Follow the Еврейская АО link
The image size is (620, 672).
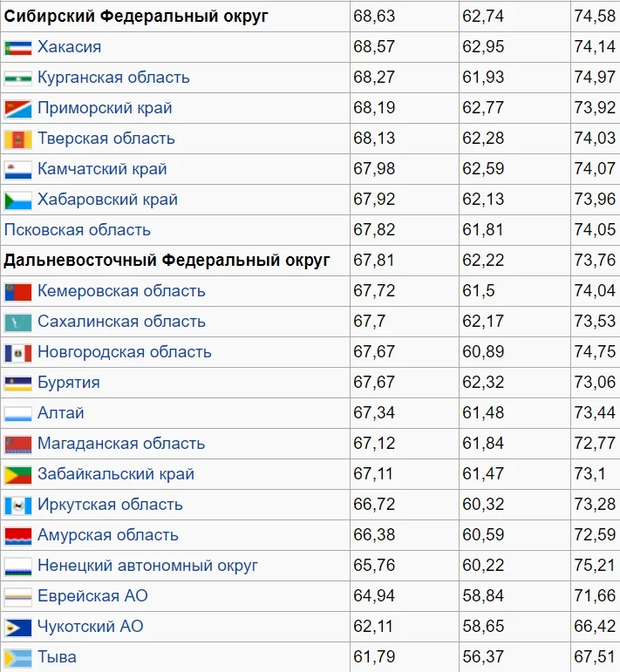click(x=92, y=596)
